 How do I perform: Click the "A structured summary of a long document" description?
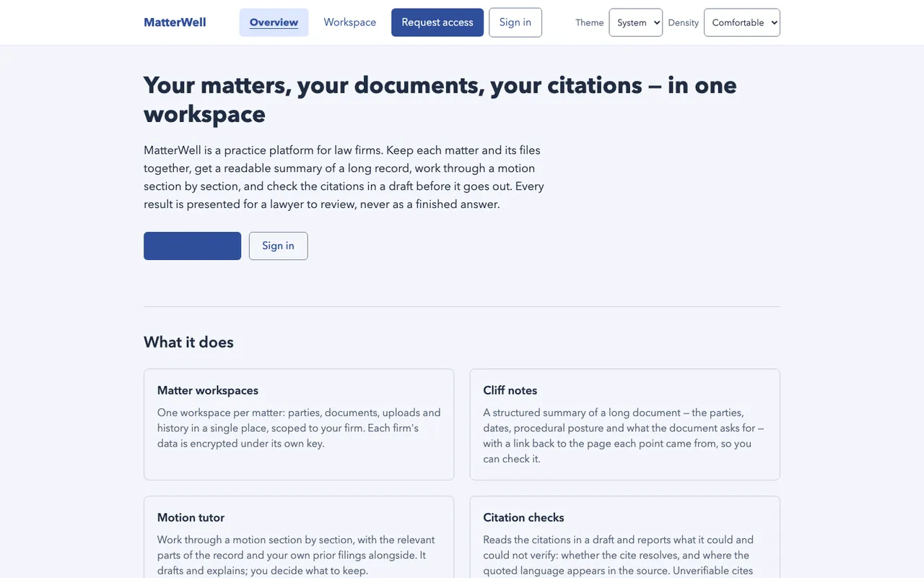624,436
